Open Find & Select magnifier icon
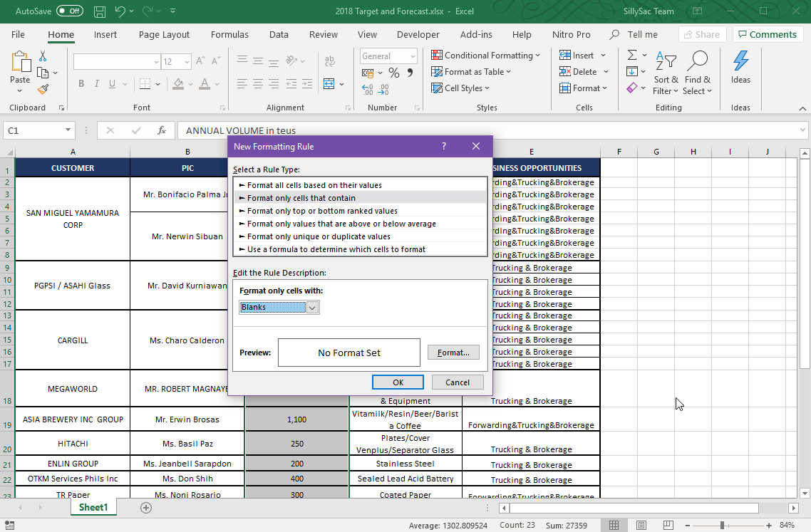 [x=697, y=63]
